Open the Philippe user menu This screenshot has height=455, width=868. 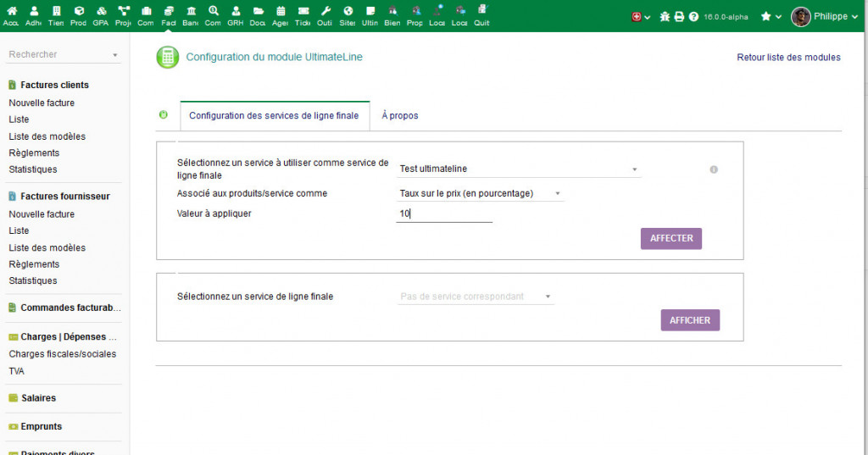click(819, 17)
